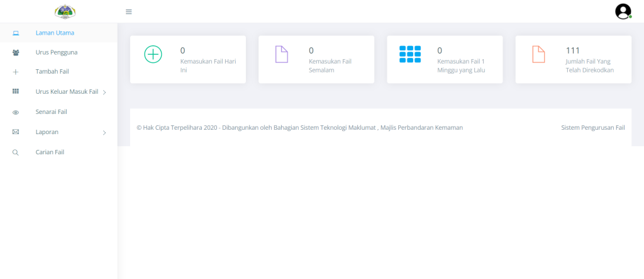Click the laptop icon beside Laman Utama
Screen dimensions: 644x279
point(16,33)
